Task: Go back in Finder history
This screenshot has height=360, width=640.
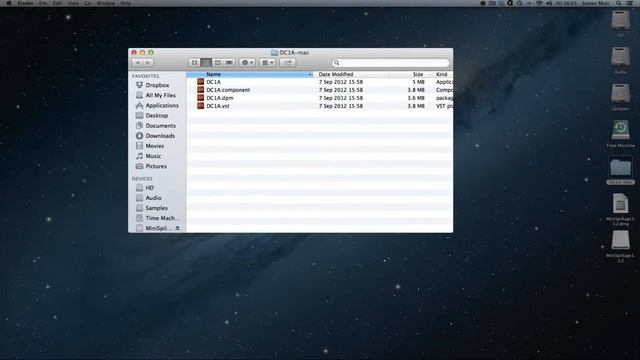Action: click(138, 62)
